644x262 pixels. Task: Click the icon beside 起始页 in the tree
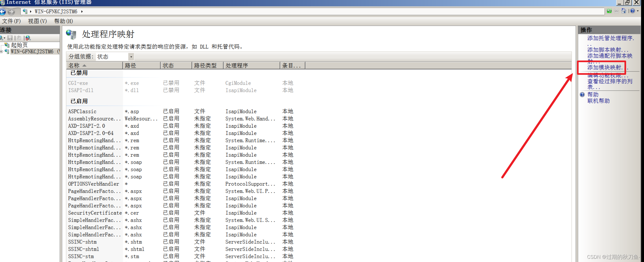7,45
